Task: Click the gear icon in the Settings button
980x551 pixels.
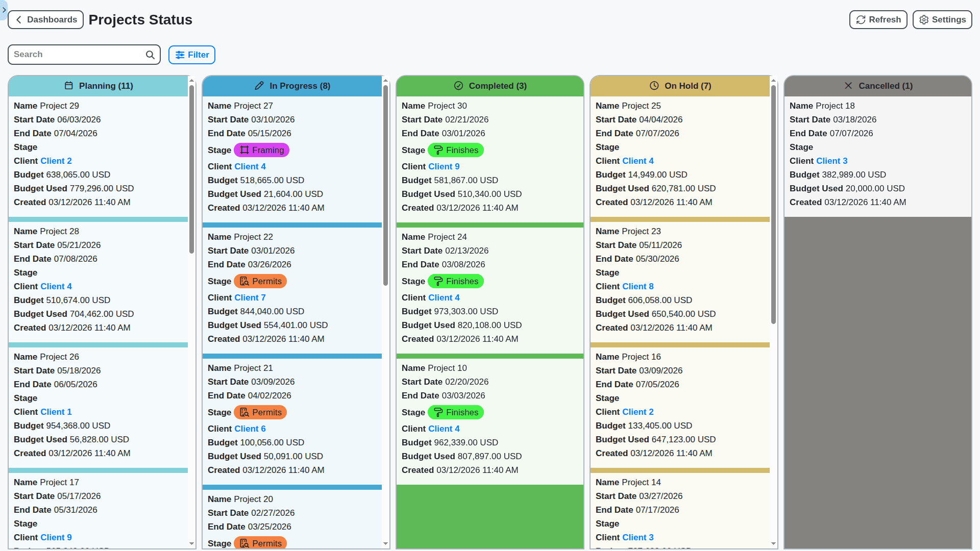Action: click(x=924, y=19)
